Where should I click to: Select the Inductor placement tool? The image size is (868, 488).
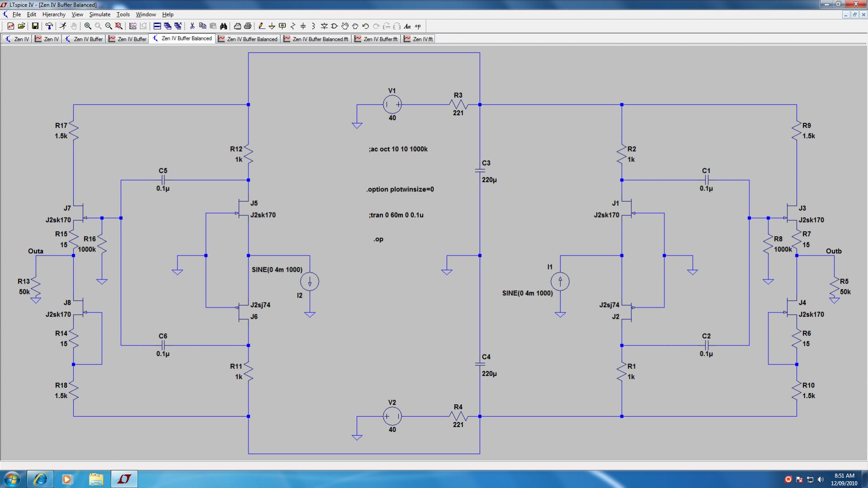click(x=314, y=26)
